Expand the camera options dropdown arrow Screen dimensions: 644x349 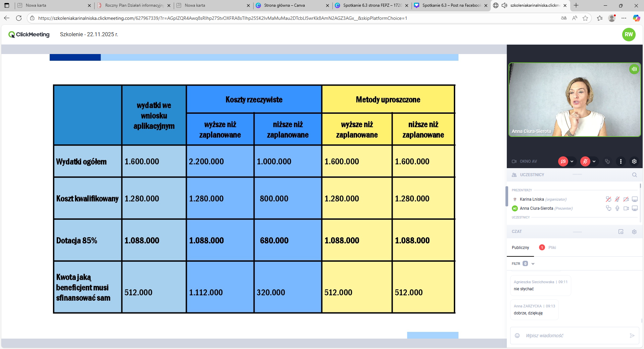[x=572, y=161]
